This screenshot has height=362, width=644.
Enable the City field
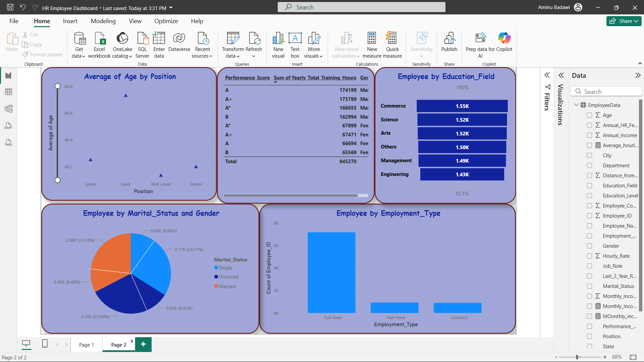pyautogui.click(x=590, y=155)
